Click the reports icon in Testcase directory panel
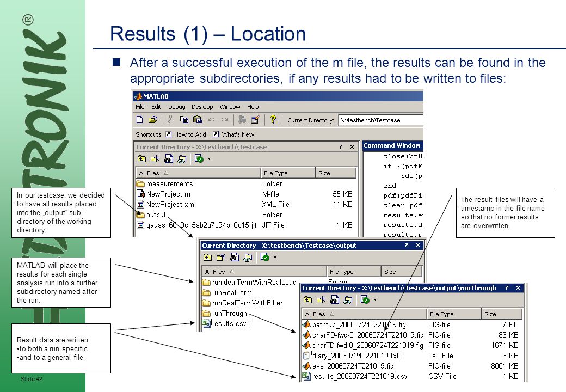Image resolution: width=566 pixels, height=392 pixels. point(182,159)
